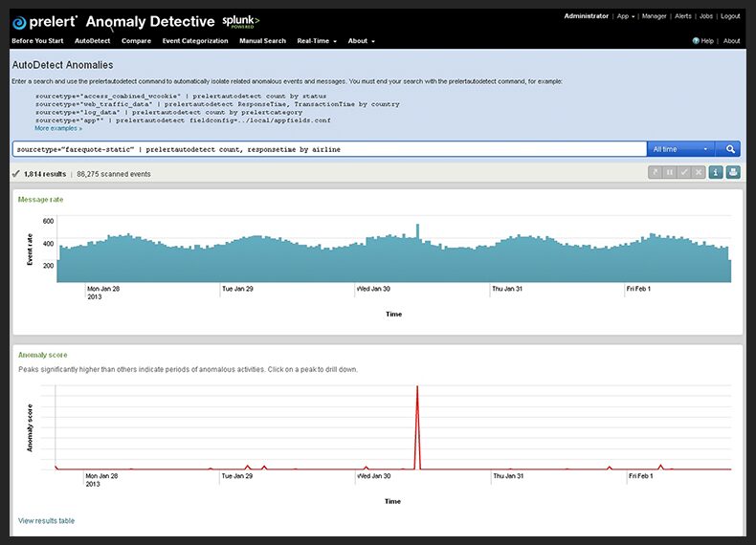Click Thu Jan 31 label on Anomaly score chart

tap(508, 476)
